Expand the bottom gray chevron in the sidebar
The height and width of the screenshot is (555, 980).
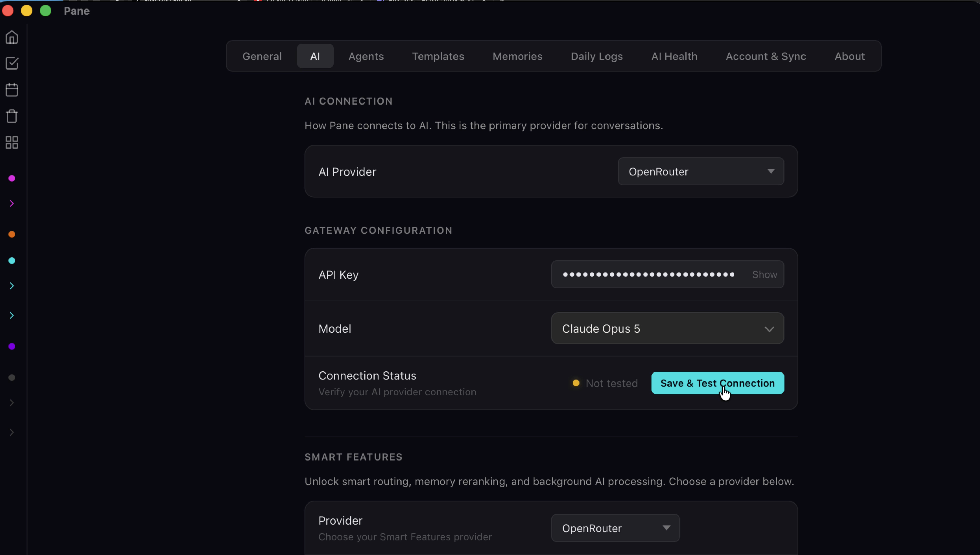[12, 433]
